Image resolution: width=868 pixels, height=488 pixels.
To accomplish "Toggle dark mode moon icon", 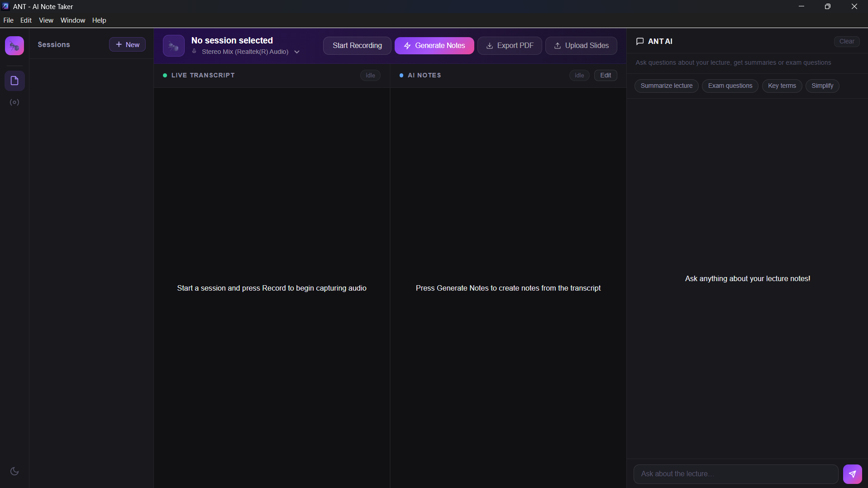I will (14, 471).
